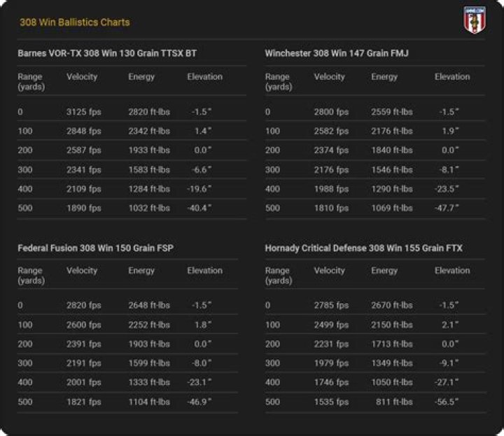Click the '2391 fps' velocity cell
Screen dimensions: 504x436
click(x=84, y=344)
